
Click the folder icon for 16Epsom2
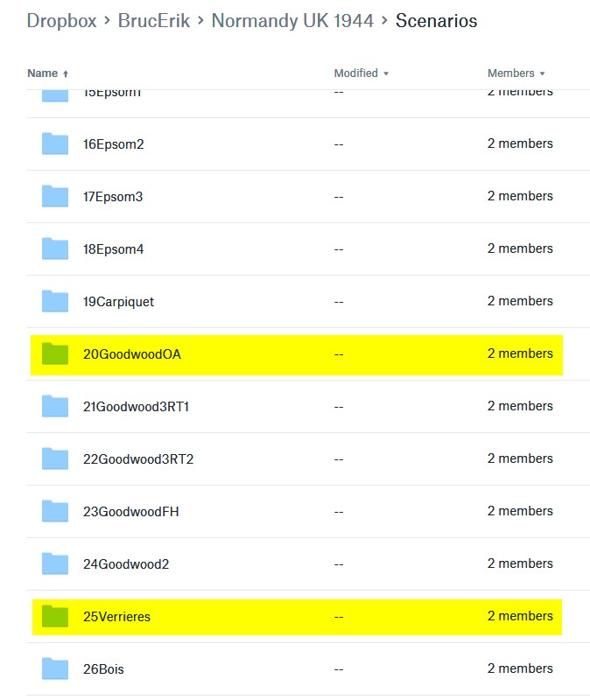click(x=54, y=144)
